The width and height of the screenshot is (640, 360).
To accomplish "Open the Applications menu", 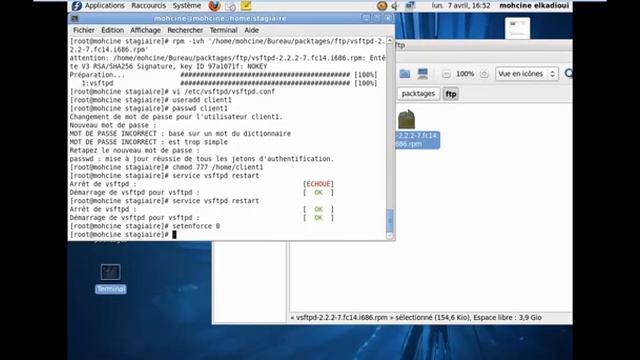I will [x=104, y=6].
